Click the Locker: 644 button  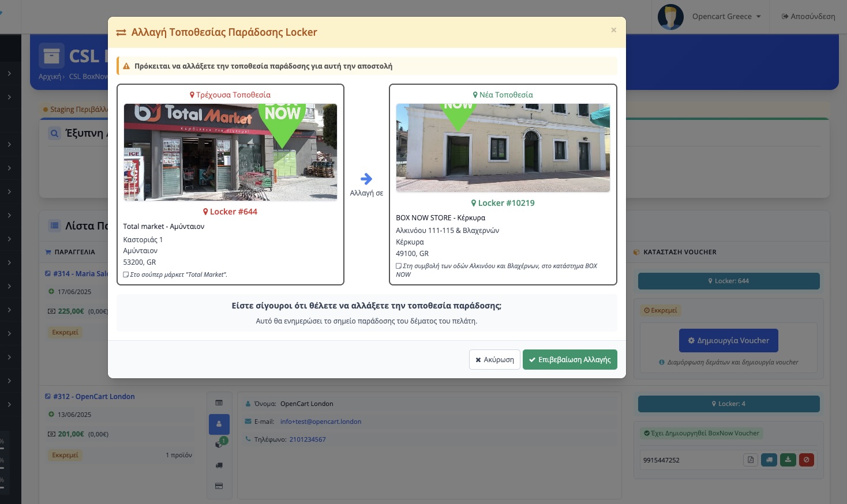tap(729, 281)
